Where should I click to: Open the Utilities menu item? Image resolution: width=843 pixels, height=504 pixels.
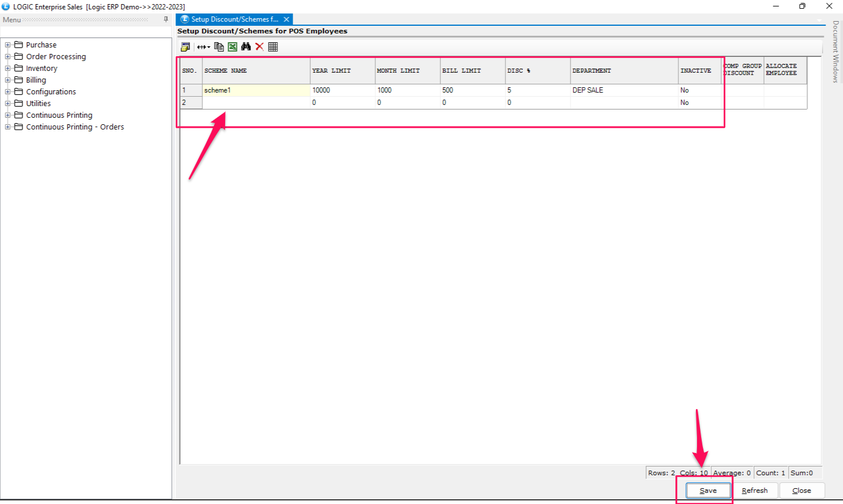(x=38, y=103)
